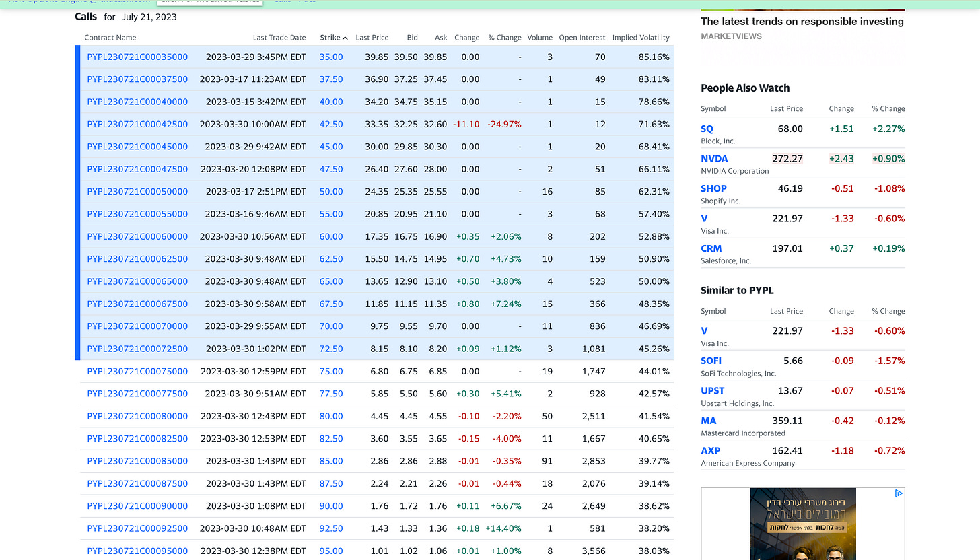The height and width of the screenshot is (560, 980).
Task: Open contract PYPL230721C00055000
Action: 137,214
